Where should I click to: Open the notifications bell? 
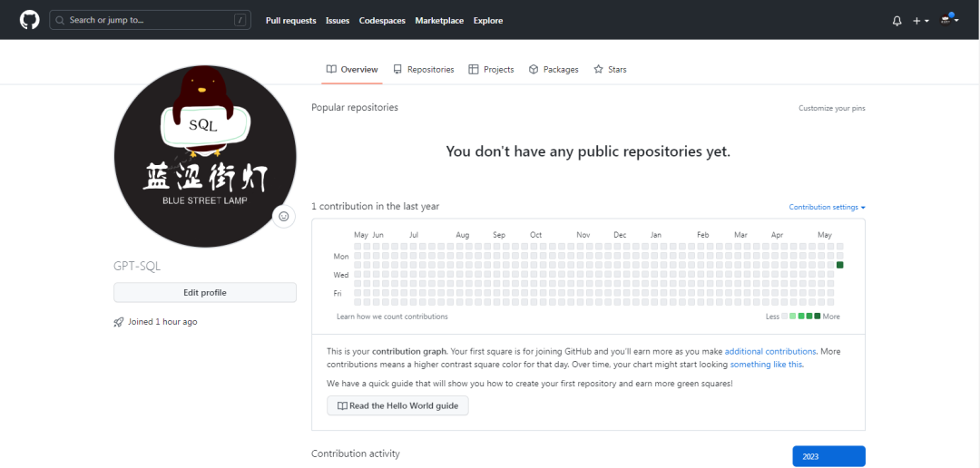click(897, 20)
